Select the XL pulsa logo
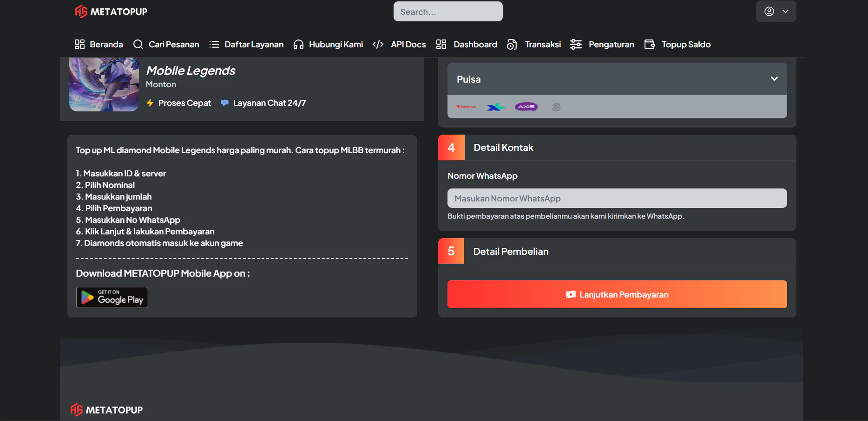 pos(495,107)
